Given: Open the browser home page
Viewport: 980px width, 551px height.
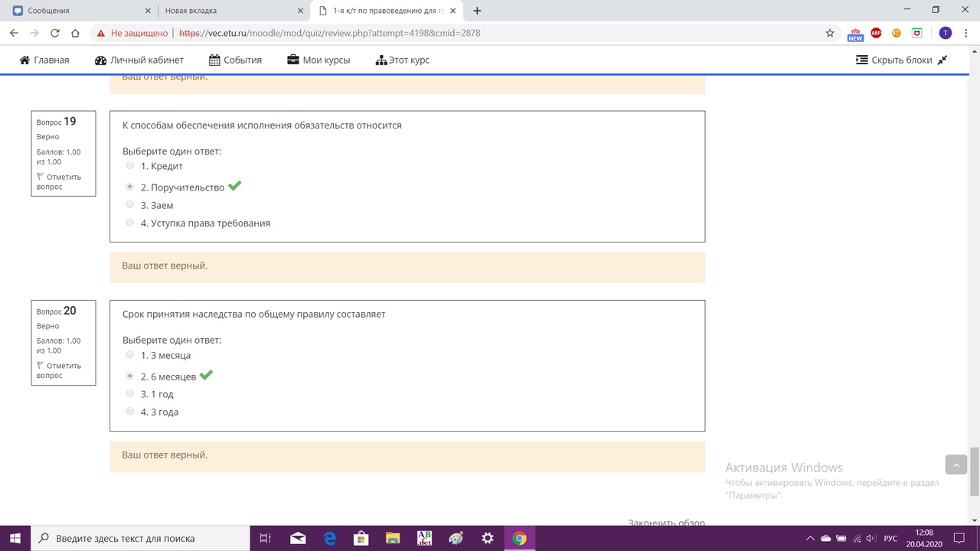Looking at the screenshot, I should pyautogui.click(x=75, y=33).
